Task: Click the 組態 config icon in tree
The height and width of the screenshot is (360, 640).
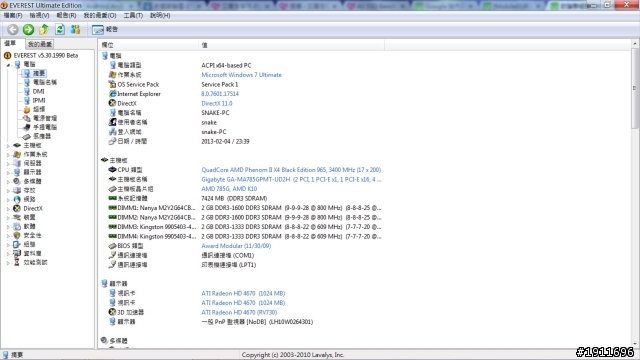Action: (17, 244)
